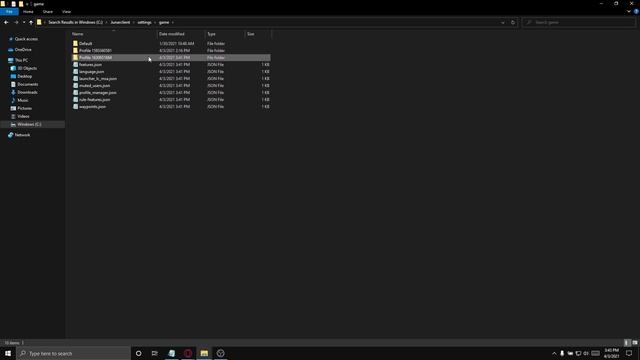Select This PC in the navigation pane
The height and width of the screenshot is (360, 640).
coord(21,60)
